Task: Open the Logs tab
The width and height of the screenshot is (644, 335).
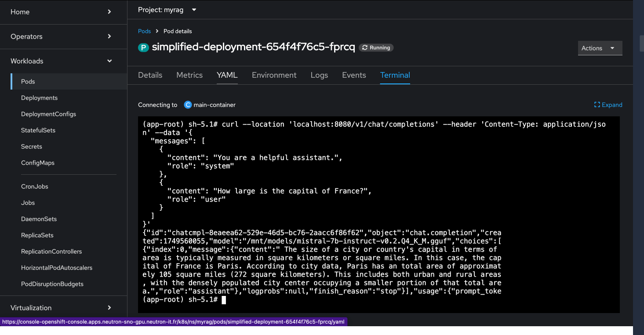Action: [x=319, y=75]
